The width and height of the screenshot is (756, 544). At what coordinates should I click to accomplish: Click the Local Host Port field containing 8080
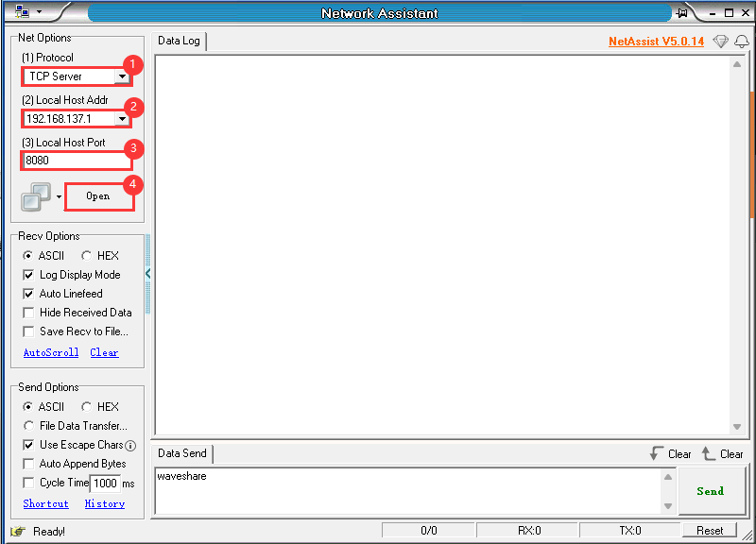tap(76, 161)
